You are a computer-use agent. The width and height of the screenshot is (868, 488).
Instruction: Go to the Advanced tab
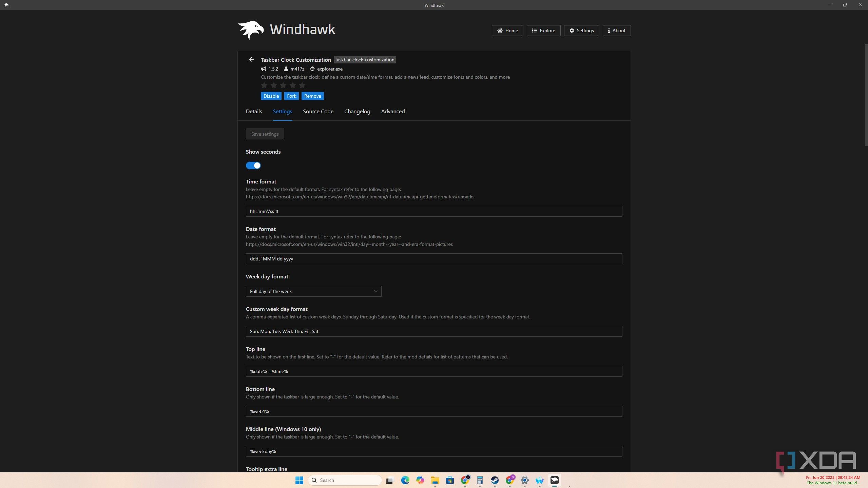coord(393,111)
